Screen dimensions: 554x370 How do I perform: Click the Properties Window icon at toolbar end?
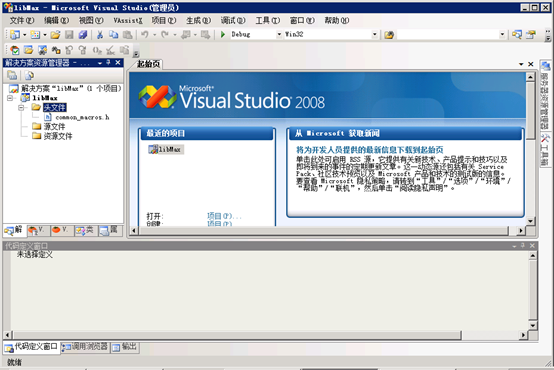click(531, 34)
